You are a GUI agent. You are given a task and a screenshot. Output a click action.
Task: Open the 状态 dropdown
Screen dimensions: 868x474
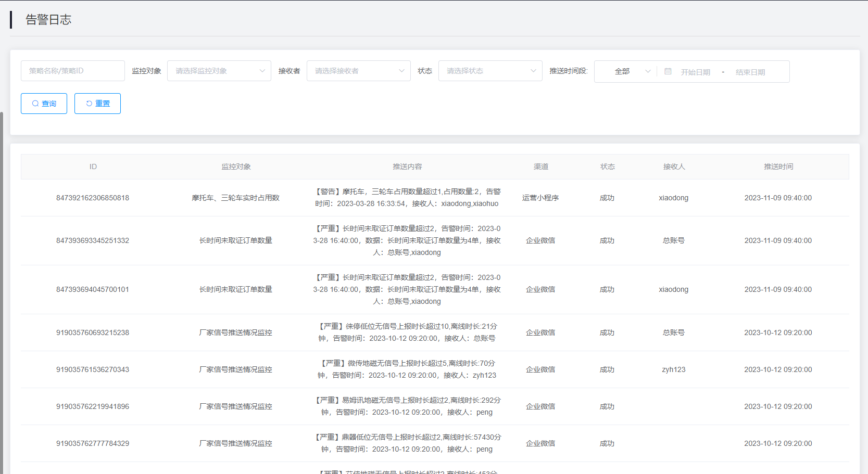coord(490,71)
